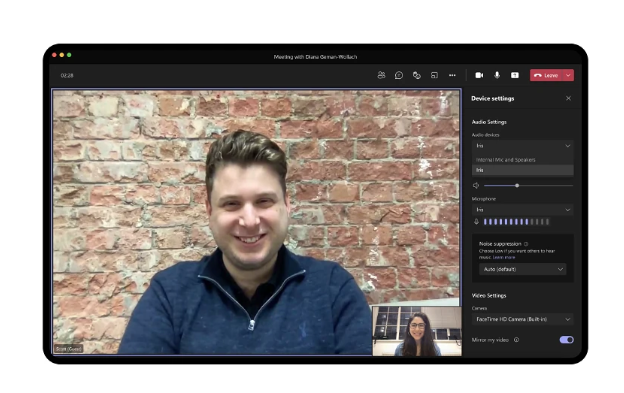Viewport: 624px width, 393px height.
Task: Open the meeting chat
Action: tap(399, 75)
